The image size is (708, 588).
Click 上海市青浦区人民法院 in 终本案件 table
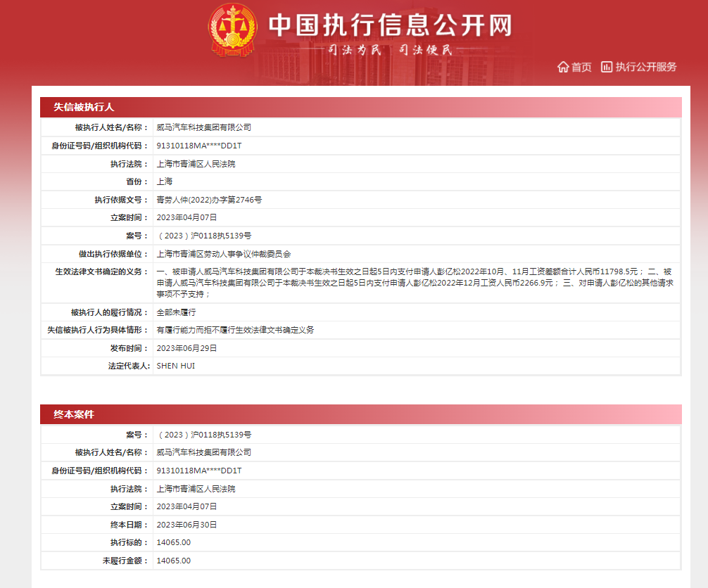point(196,489)
